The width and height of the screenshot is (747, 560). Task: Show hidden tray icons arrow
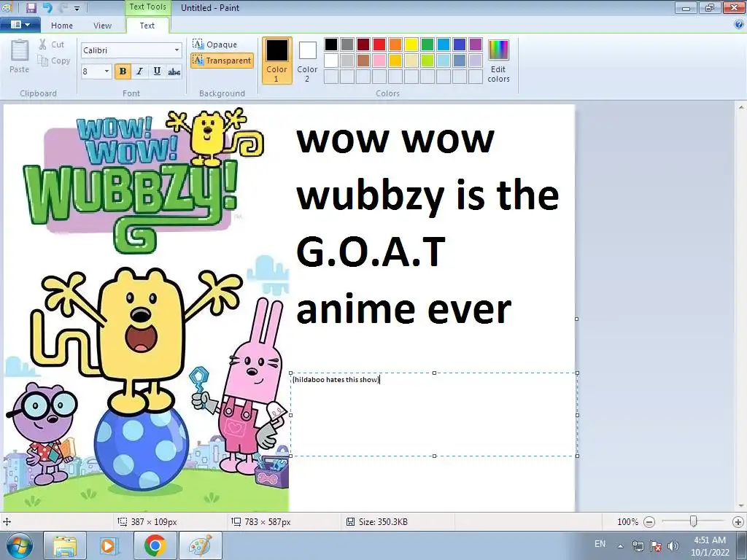pos(620,546)
